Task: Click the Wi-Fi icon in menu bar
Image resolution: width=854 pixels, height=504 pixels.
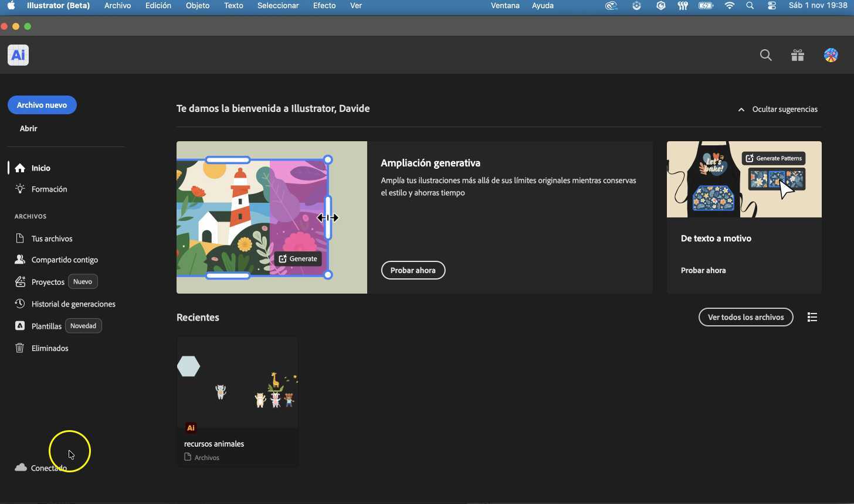Action: point(729,6)
